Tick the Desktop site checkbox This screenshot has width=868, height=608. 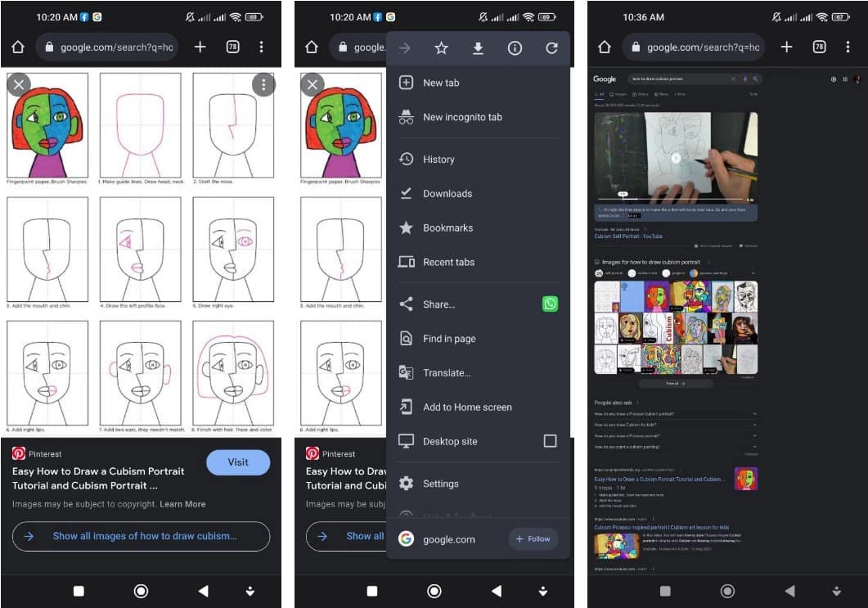point(550,441)
